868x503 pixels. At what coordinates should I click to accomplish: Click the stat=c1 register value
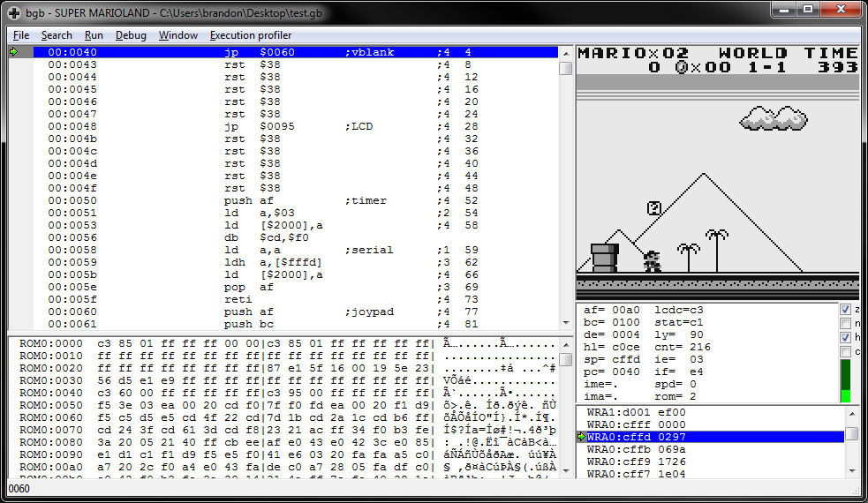(x=679, y=323)
